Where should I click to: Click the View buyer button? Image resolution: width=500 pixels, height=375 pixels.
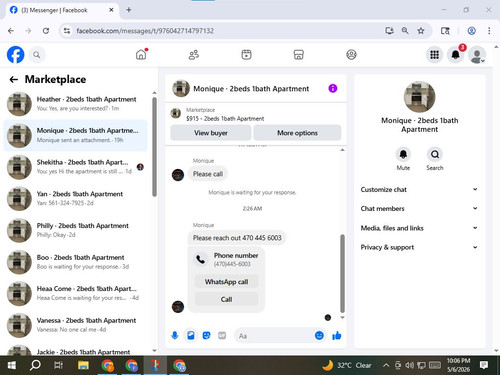click(211, 133)
